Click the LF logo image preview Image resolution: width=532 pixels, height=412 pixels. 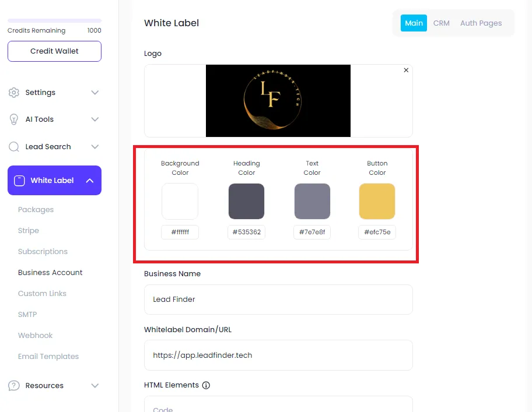point(278,101)
